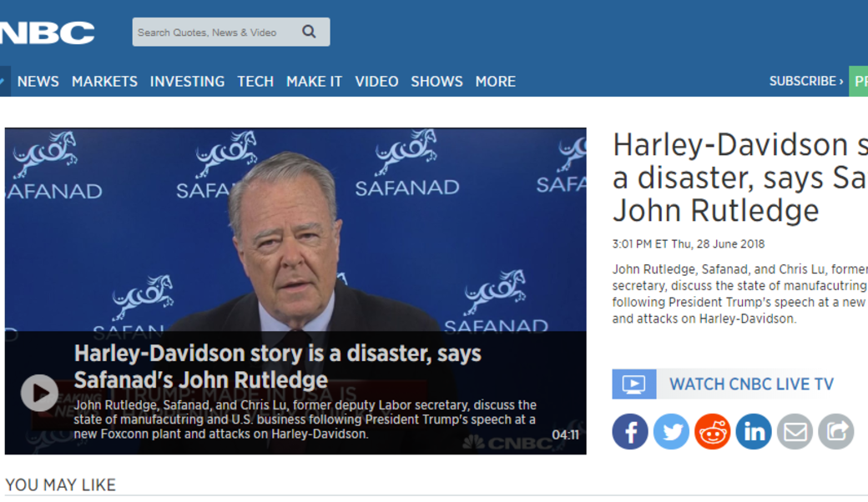Share the article on Reddit
Image resolution: width=868 pixels, height=502 pixels.
pos(712,432)
